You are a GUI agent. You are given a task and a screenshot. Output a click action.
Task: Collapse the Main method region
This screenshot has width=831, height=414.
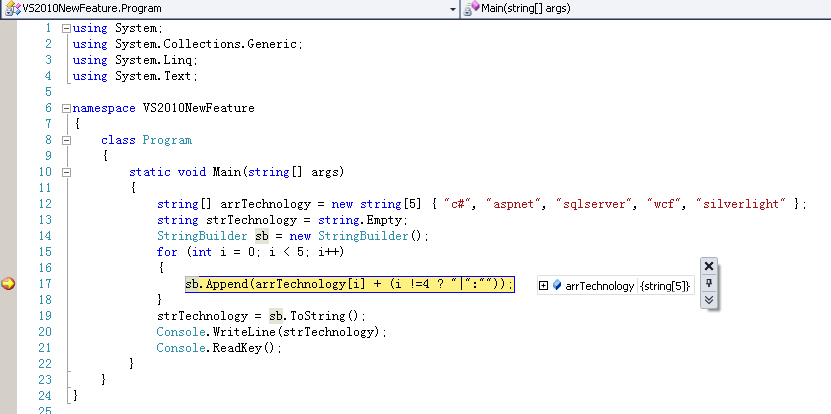pyautogui.click(x=66, y=172)
